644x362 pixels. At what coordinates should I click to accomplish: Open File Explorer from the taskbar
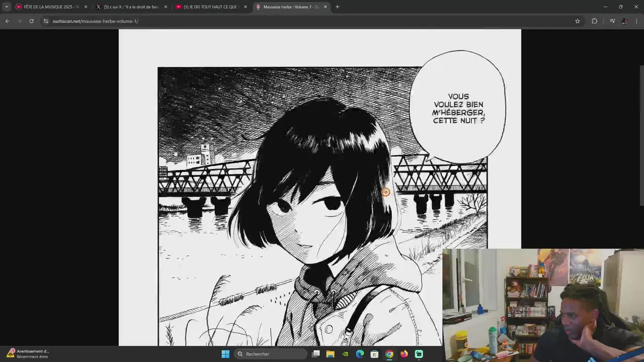331,354
